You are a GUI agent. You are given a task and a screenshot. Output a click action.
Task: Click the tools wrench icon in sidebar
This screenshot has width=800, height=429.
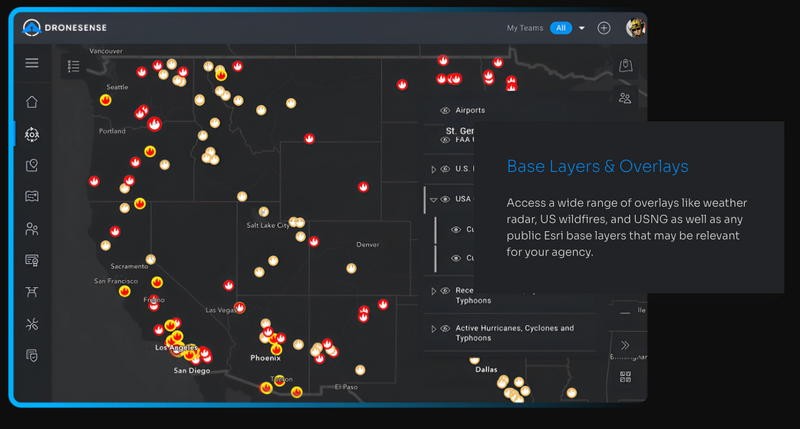[x=32, y=323]
